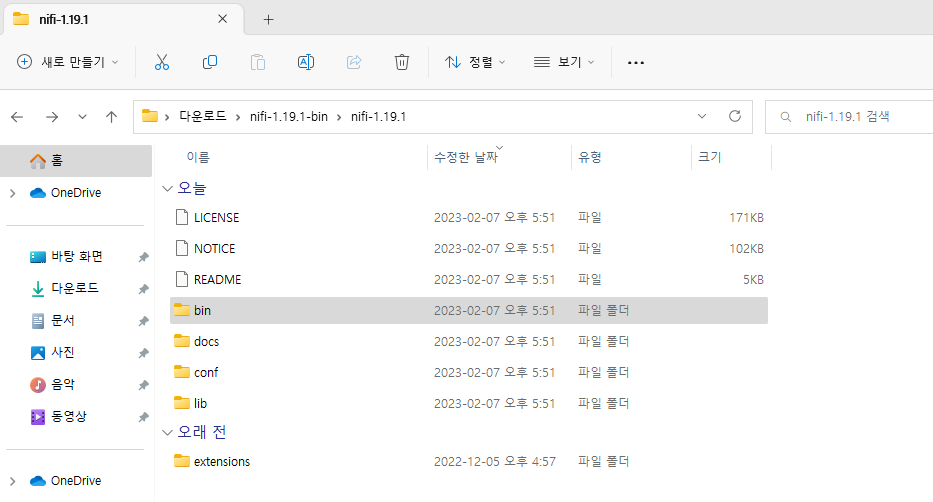Open 문서 in the sidebar
Viewport: 933px width, 502px height.
pyautogui.click(x=62, y=321)
